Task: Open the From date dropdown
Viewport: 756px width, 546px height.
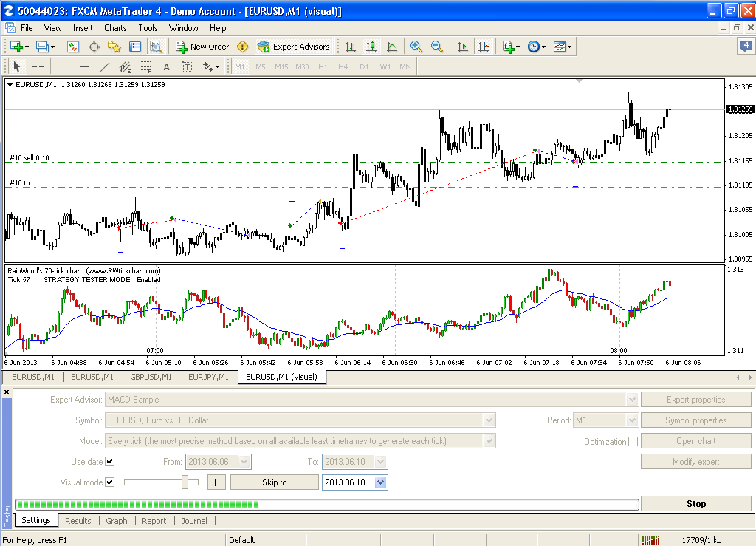Action: point(244,462)
